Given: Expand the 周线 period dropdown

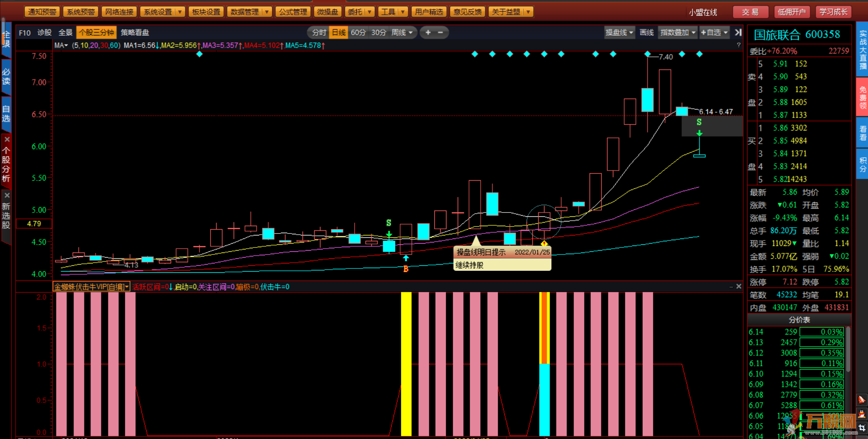Looking at the screenshot, I should [411, 33].
